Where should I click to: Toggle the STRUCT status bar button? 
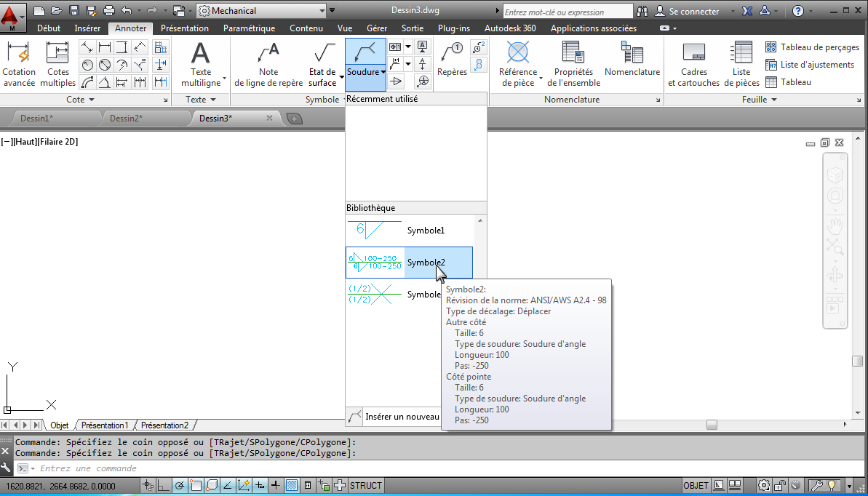coord(365,486)
